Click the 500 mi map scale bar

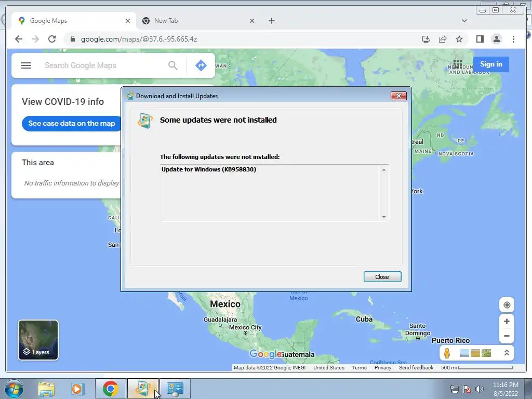point(477,367)
